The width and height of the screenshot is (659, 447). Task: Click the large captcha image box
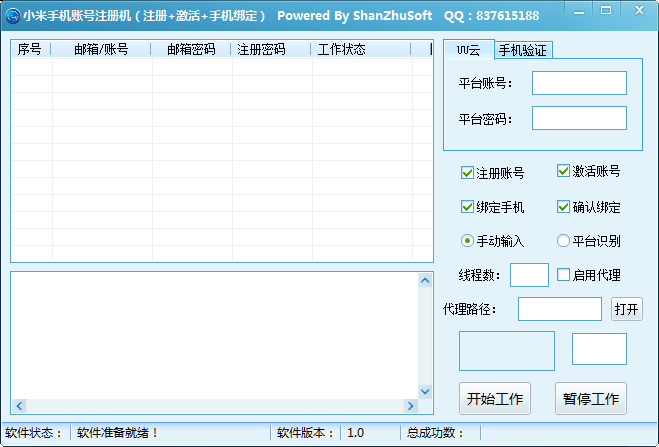[507, 351]
